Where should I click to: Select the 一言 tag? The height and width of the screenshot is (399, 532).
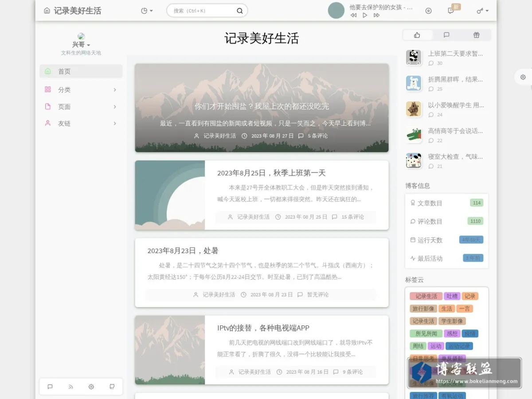[x=465, y=309]
